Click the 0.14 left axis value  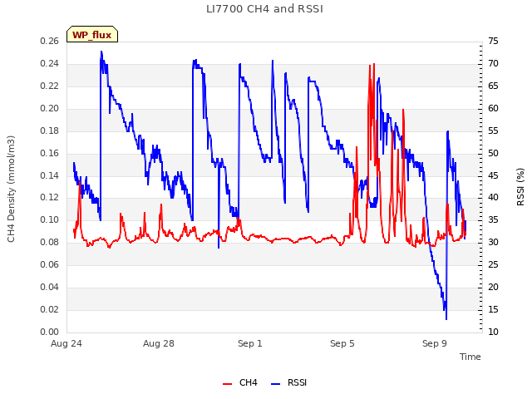(x=50, y=175)
